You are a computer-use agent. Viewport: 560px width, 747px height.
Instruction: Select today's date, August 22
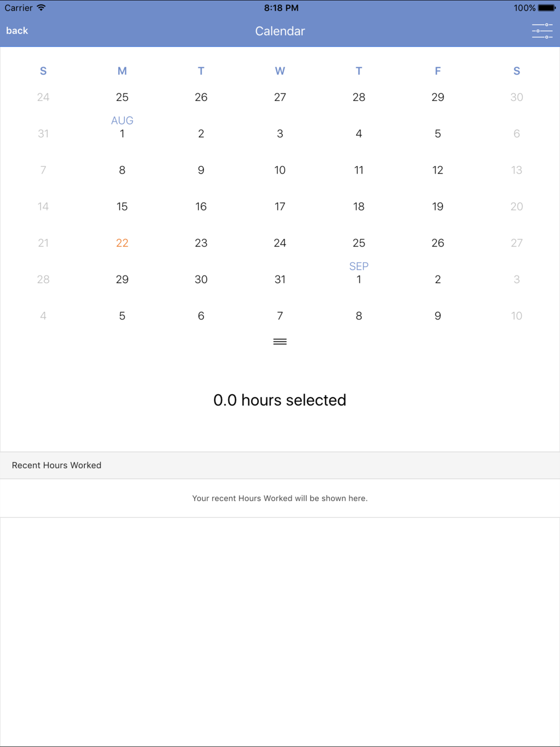tap(122, 243)
